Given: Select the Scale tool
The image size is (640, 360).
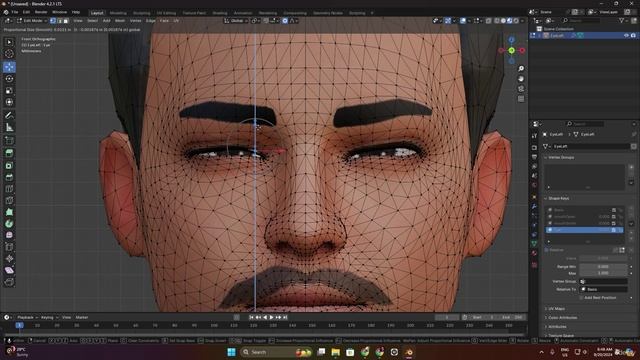Looking at the screenshot, I should pos(9,91).
